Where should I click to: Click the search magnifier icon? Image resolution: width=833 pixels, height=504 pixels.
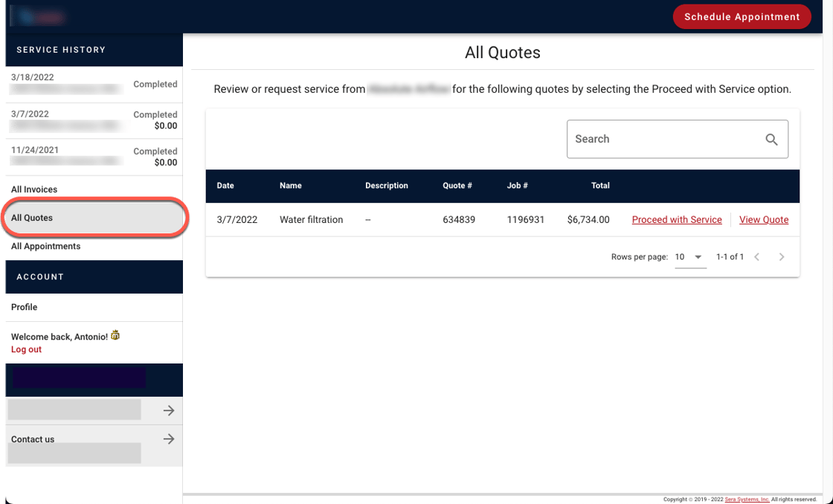click(x=771, y=140)
